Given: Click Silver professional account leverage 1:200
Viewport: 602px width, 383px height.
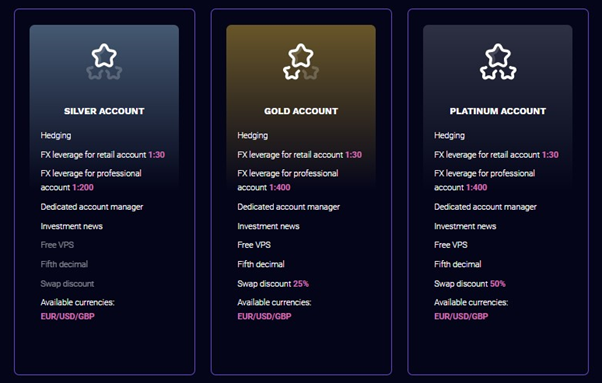Looking at the screenshot, I should [91, 180].
